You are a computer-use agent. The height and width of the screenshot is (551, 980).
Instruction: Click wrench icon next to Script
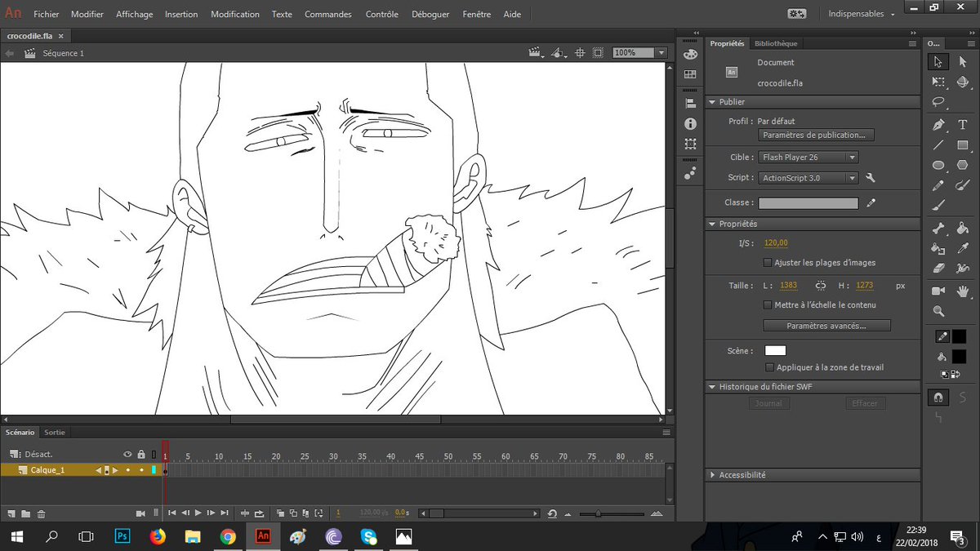pos(871,178)
